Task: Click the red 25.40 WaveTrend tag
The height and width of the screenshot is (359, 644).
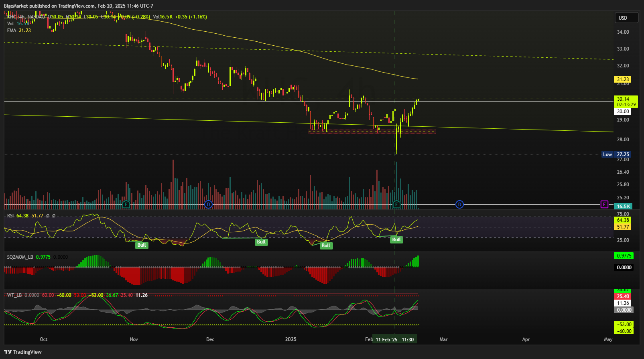Action: [x=623, y=296]
